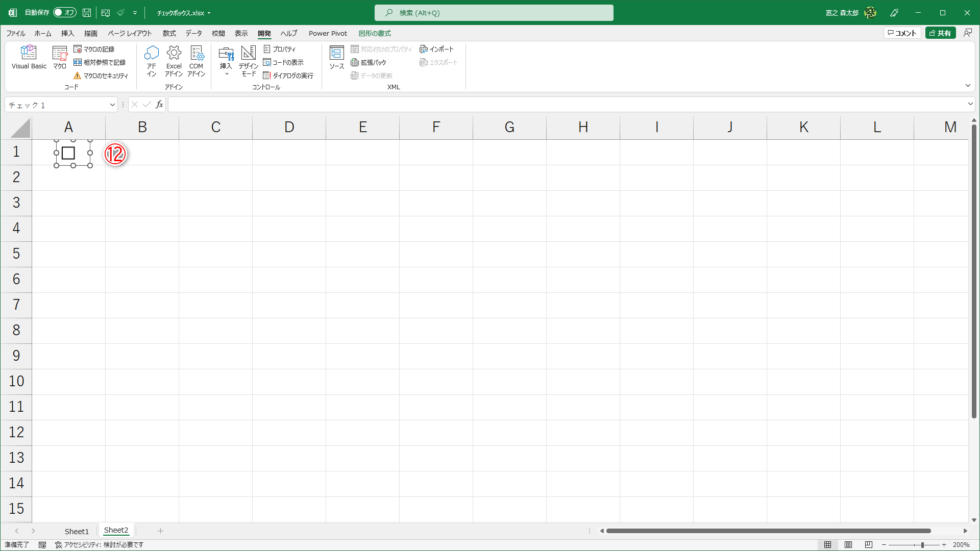Open the XML ソース pane
Screen dimensions: 980x551
pos(336,57)
